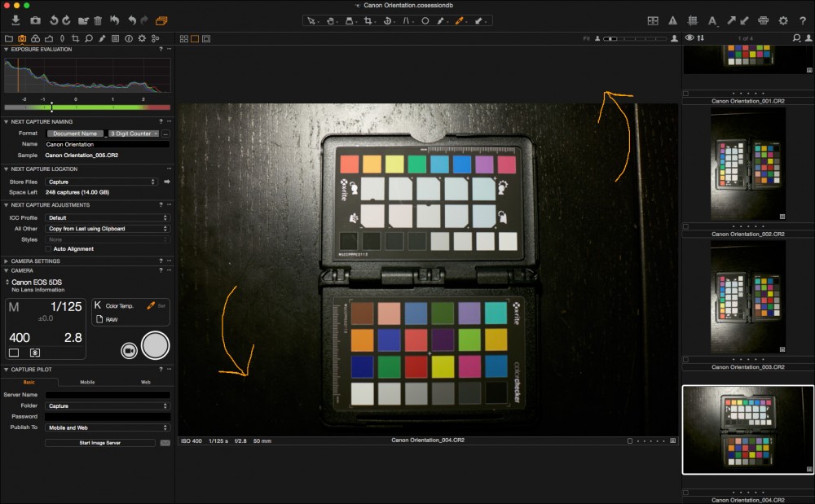Click the white balance picker in Camera panel
Viewport: 815px width, 504px height.
pyautogui.click(x=151, y=305)
